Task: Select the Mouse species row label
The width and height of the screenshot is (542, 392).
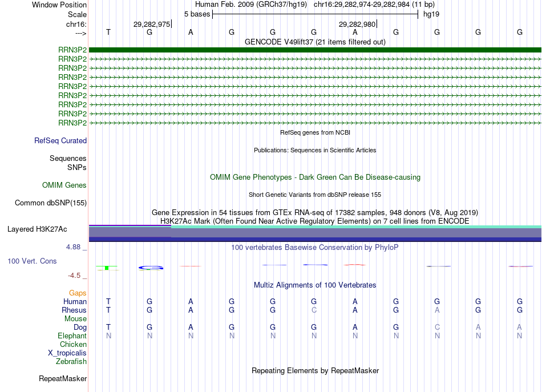Action: point(75,319)
